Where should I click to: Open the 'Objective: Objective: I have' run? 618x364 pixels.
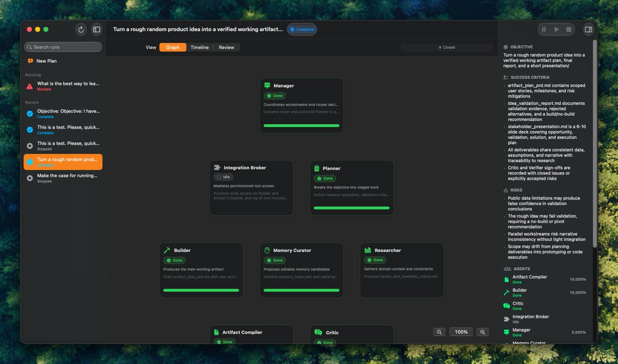[63, 113]
